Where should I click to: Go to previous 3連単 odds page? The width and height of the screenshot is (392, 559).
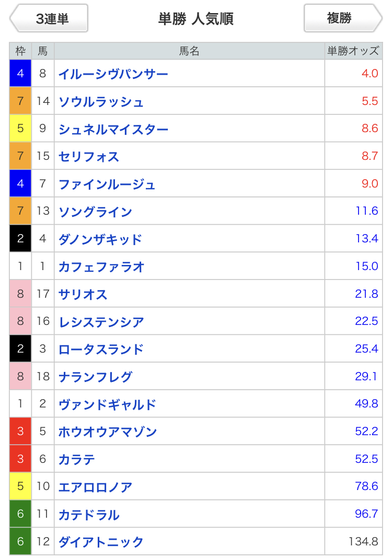[x=49, y=19]
